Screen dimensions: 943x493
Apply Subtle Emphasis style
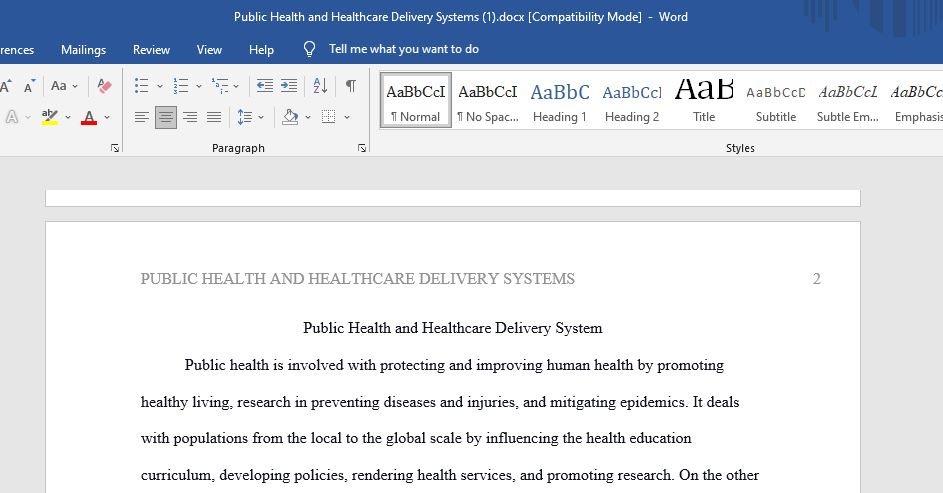[848, 100]
